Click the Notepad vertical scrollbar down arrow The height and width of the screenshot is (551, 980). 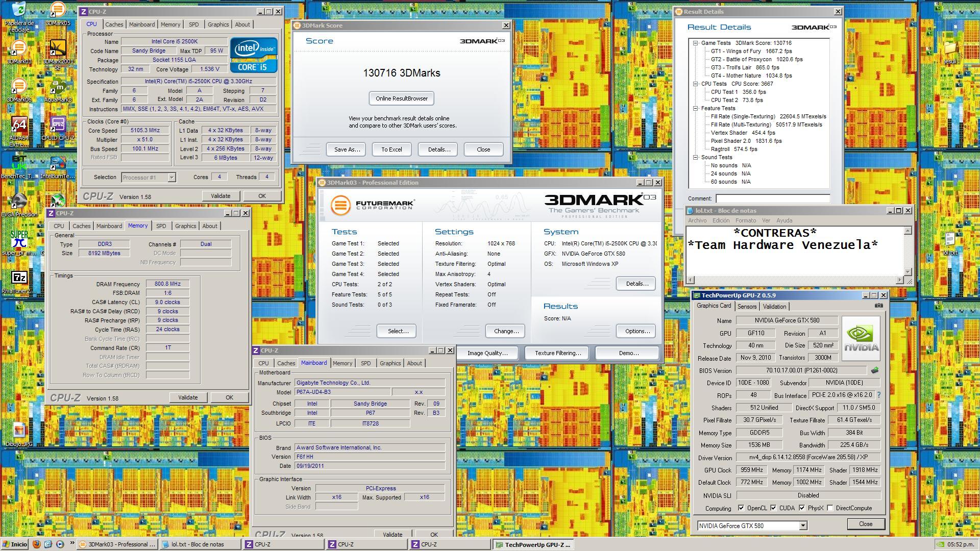pyautogui.click(x=907, y=272)
